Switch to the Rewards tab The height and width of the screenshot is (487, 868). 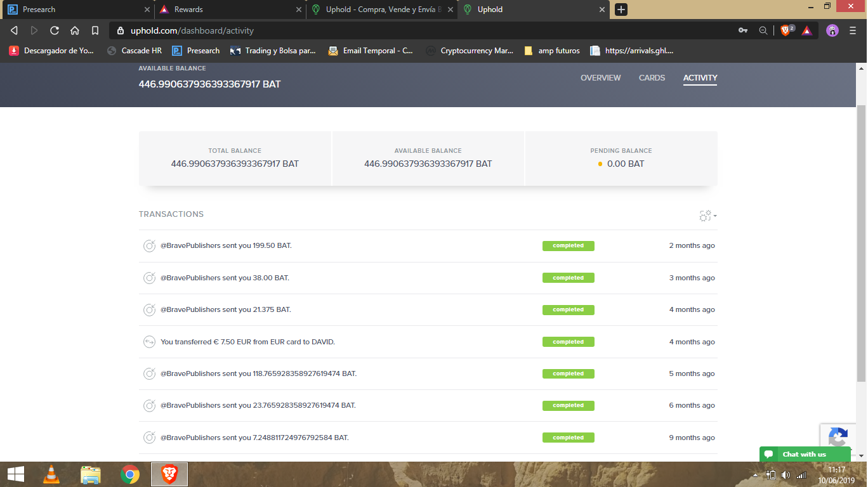click(230, 10)
